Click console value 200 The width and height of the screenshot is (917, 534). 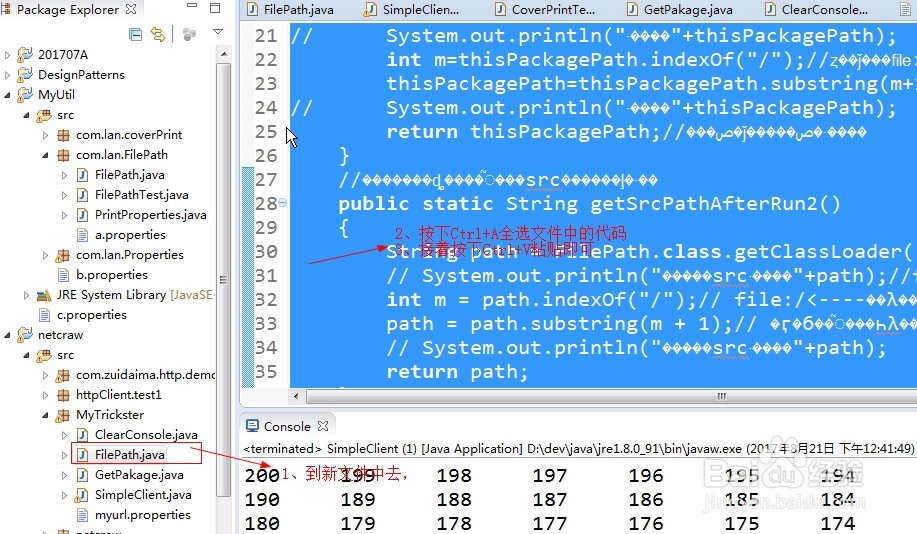pos(261,476)
